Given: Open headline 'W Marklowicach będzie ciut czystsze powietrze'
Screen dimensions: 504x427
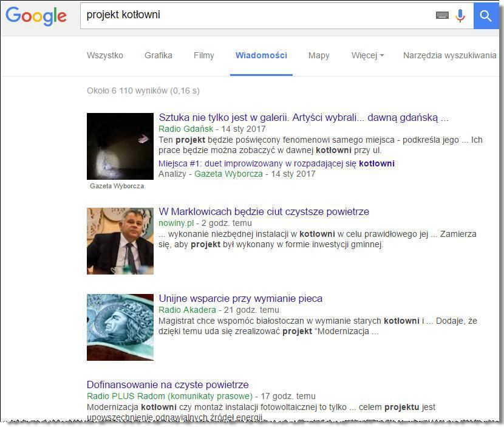Looking at the screenshot, I should 264,211.
